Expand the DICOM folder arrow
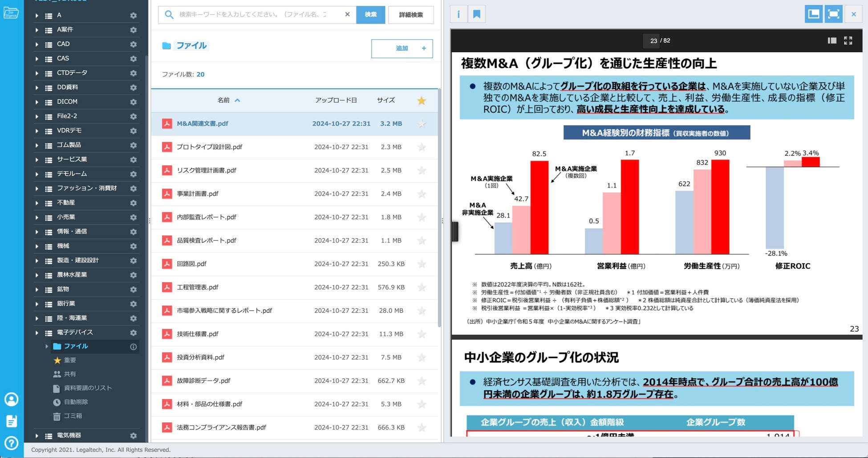The height and width of the screenshot is (458, 868). click(37, 102)
